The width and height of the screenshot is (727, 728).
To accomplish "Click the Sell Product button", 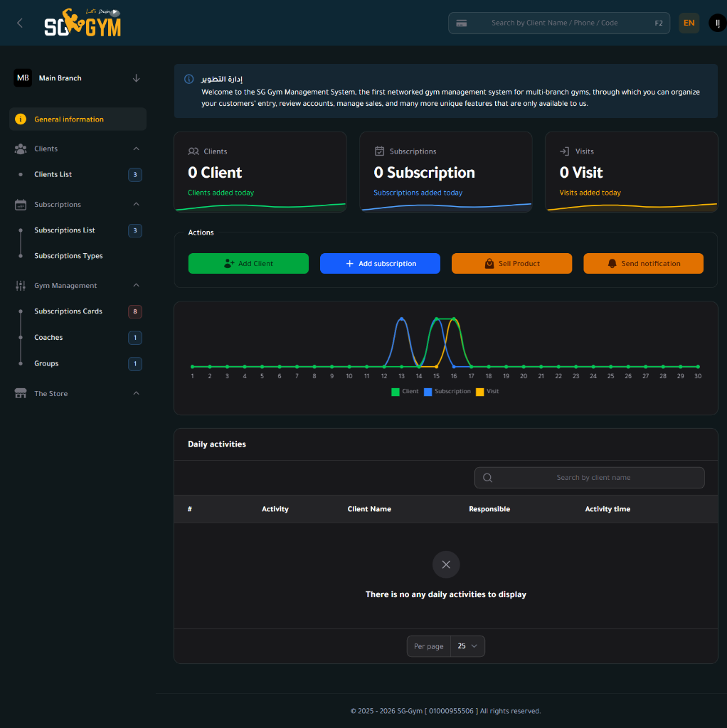I will 511,263.
